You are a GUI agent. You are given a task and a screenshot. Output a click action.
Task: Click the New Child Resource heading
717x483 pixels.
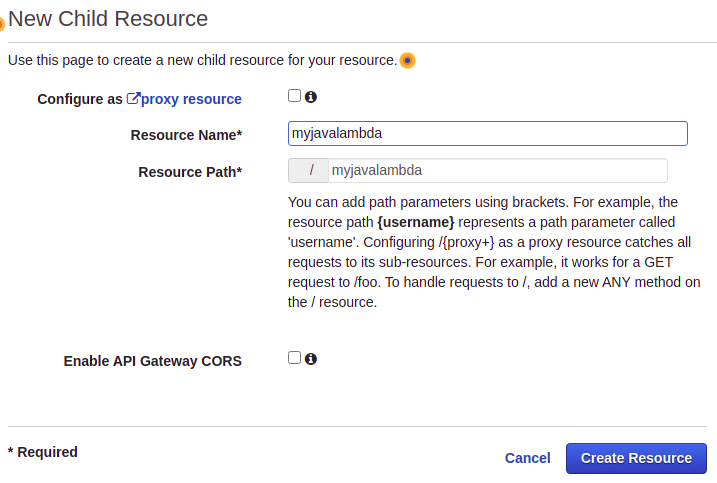tap(108, 19)
